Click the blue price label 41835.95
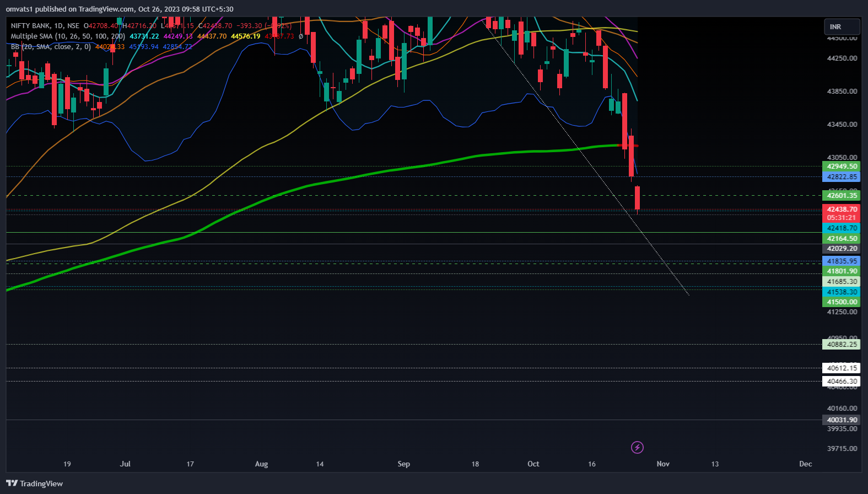Image resolution: width=868 pixels, height=494 pixels. point(842,261)
